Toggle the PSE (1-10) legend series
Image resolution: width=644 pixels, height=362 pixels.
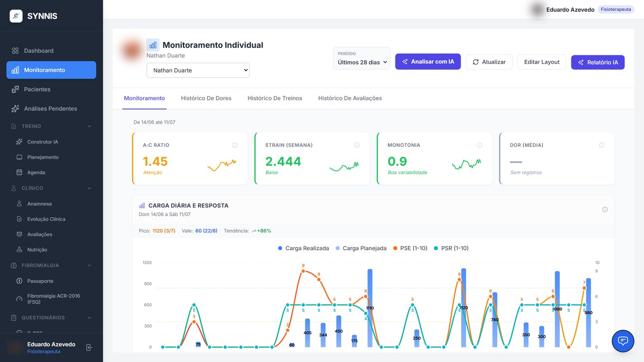coord(411,248)
